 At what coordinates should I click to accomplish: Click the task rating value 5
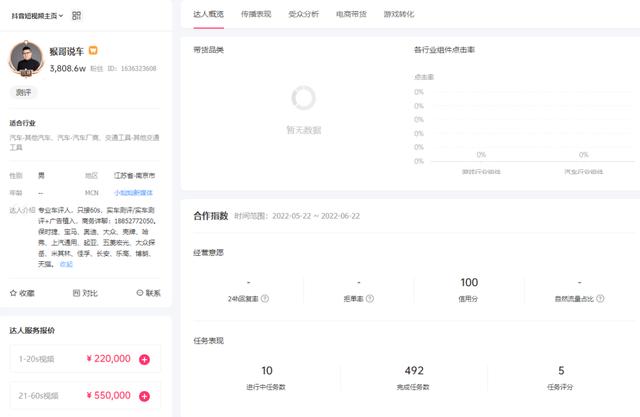point(561,370)
